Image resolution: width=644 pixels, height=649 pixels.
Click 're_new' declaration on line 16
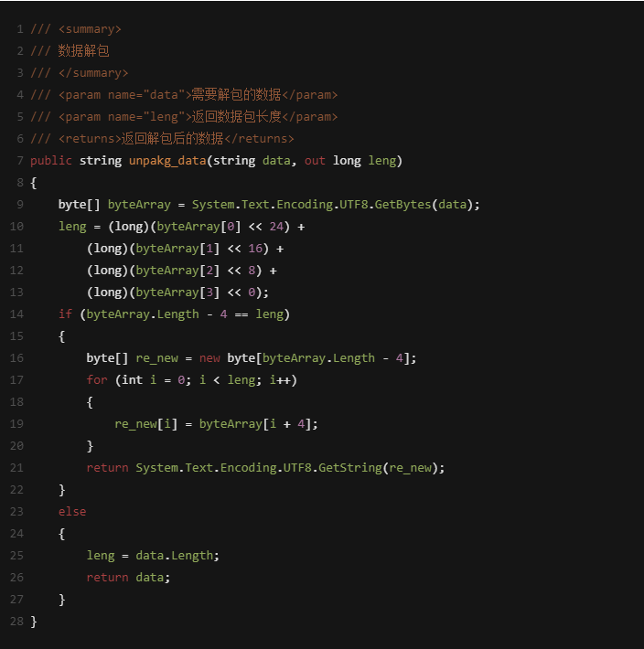point(157,358)
